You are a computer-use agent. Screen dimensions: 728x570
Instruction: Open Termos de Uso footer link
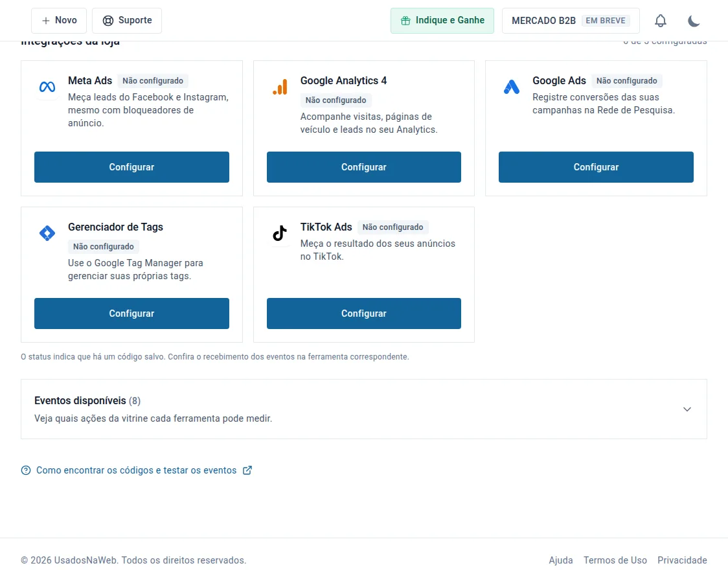(615, 560)
